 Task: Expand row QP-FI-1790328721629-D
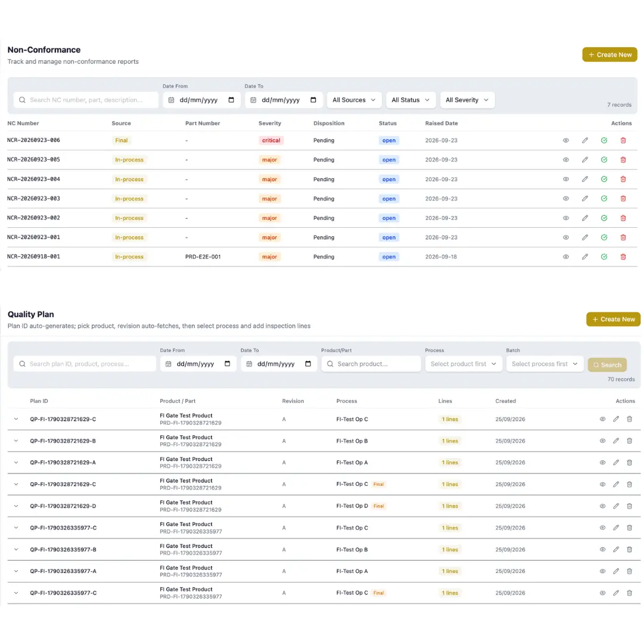point(16,506)
